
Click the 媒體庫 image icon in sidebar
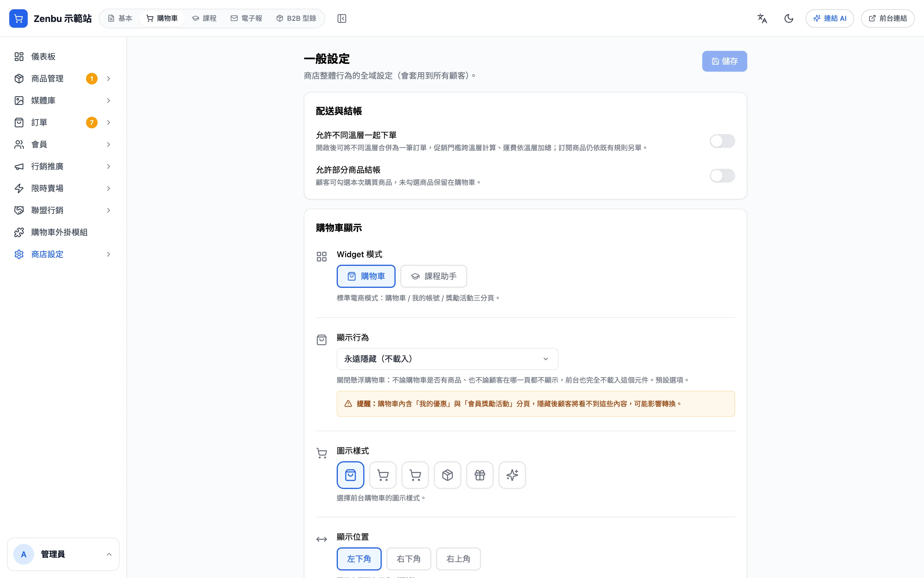(19, 101)
